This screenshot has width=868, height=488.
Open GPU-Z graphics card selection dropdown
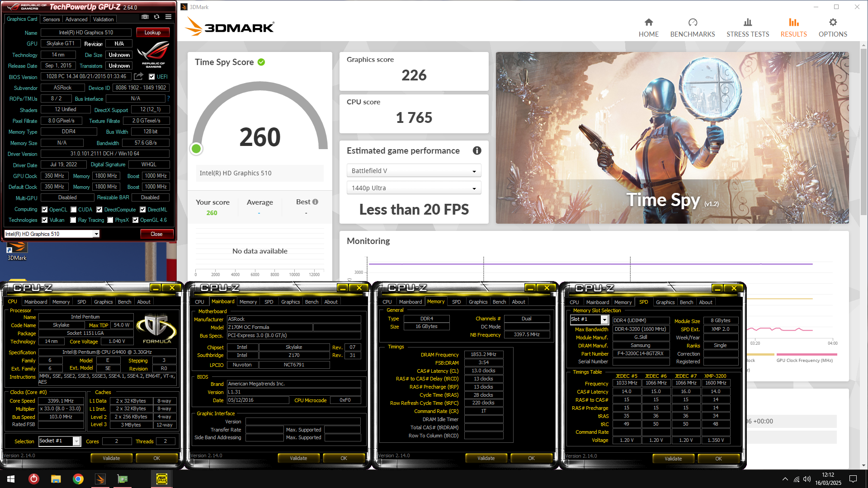click(x=52, y=234)
